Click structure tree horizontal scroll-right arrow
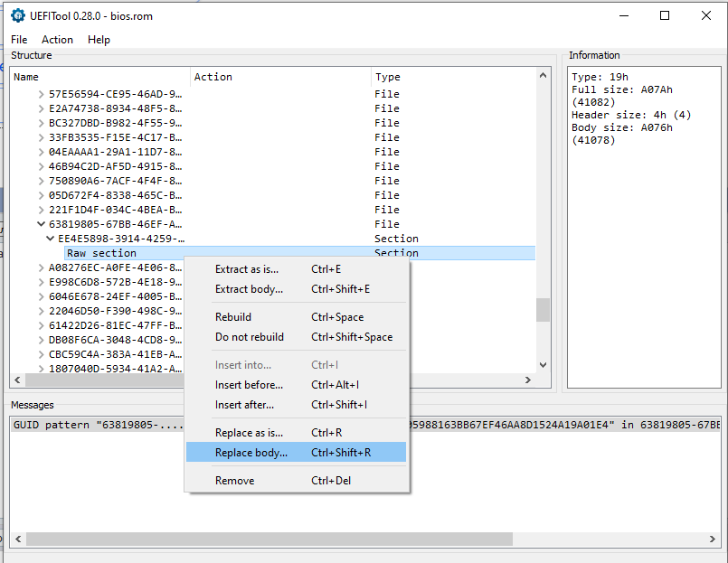Image resolution: width=728 pixels, height=563 pixels. pyautogui.click(x=528, y=380)
